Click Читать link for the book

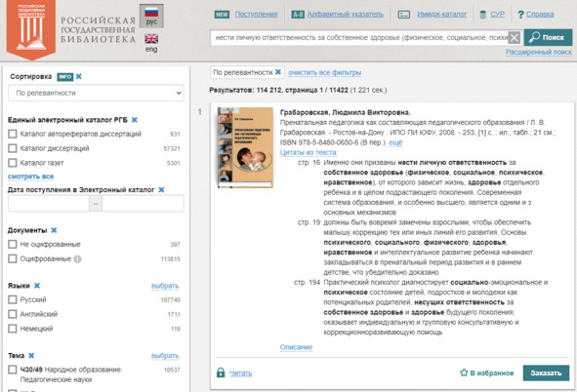(241, 373)
